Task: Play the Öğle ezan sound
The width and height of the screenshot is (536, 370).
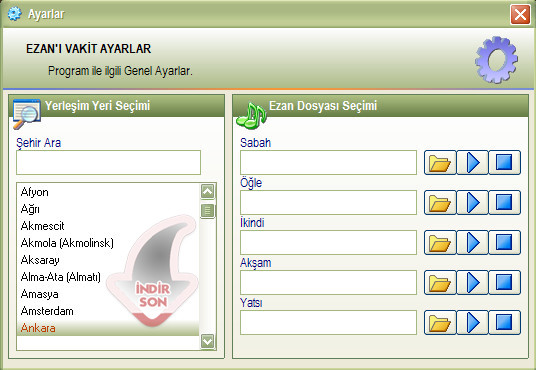Action: pos(472,202)
